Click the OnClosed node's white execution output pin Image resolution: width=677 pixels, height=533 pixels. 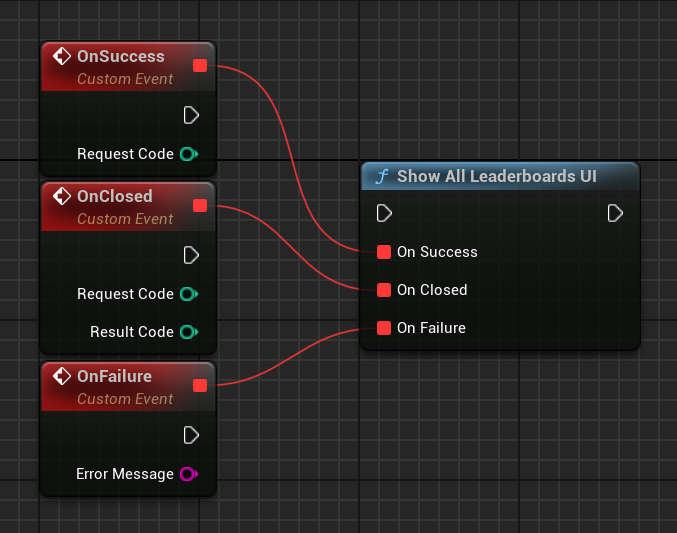(191, 256)
